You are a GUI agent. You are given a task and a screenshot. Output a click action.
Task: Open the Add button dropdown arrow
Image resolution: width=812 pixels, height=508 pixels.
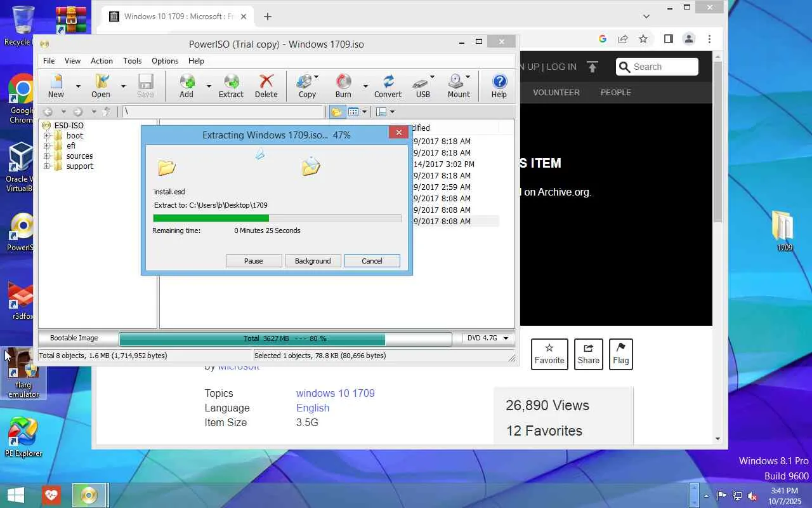coord(209,86)
